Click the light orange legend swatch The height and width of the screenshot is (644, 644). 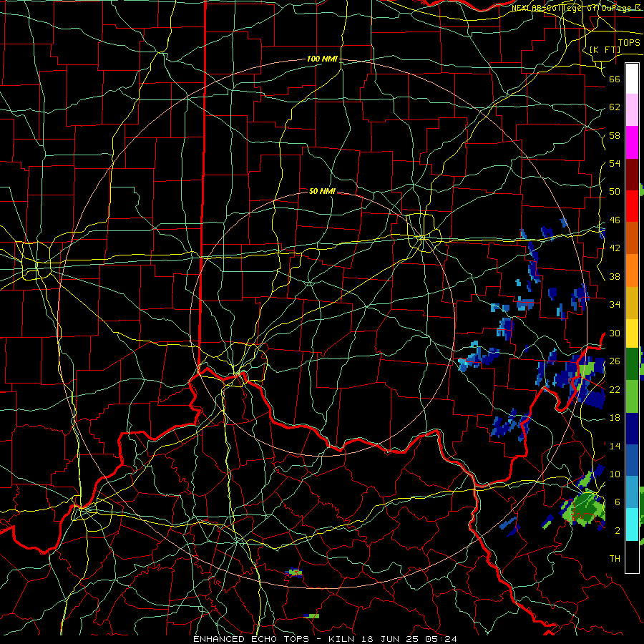tap(632, 270)
